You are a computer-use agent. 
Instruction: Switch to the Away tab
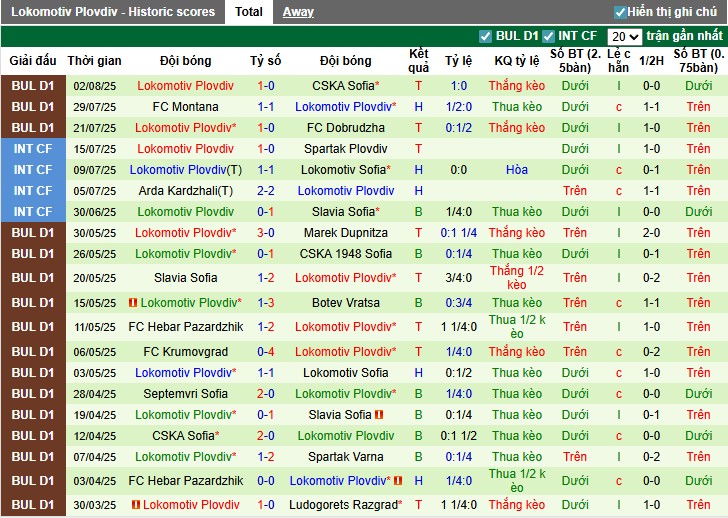click(298, 12)
